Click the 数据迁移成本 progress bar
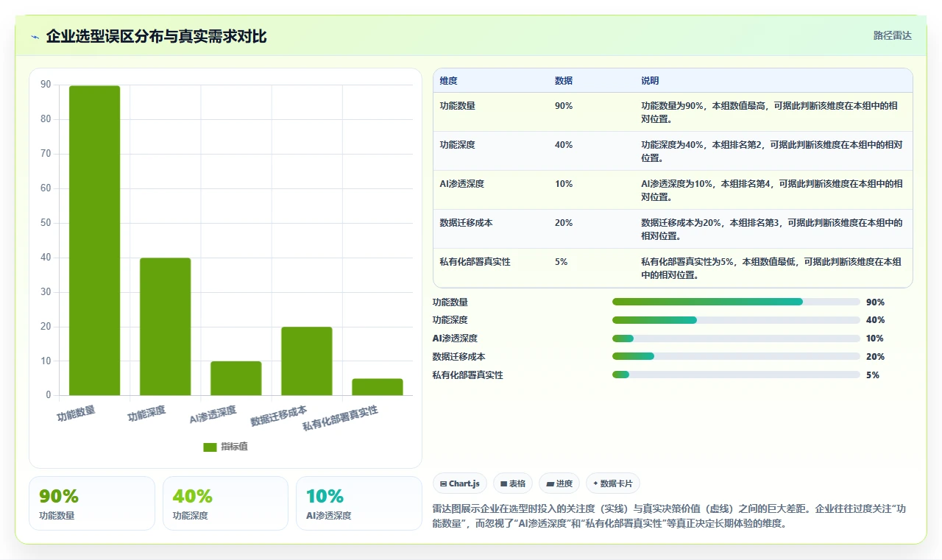 point(736,356)
